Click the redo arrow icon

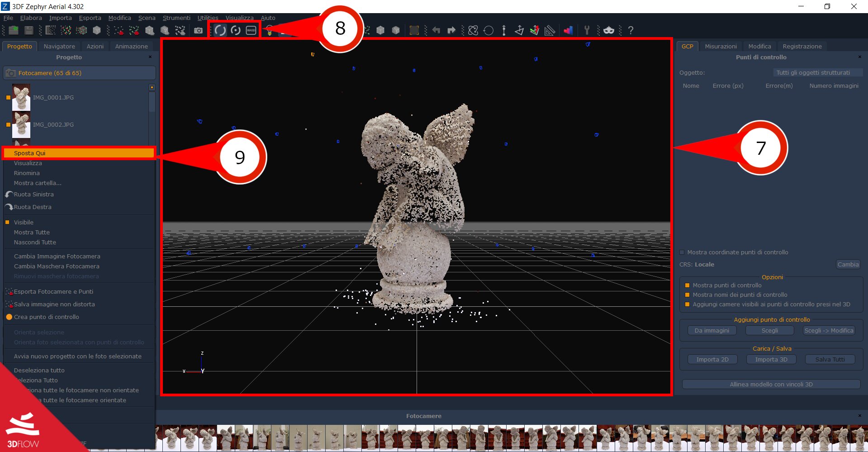click(x=451, y=30)
